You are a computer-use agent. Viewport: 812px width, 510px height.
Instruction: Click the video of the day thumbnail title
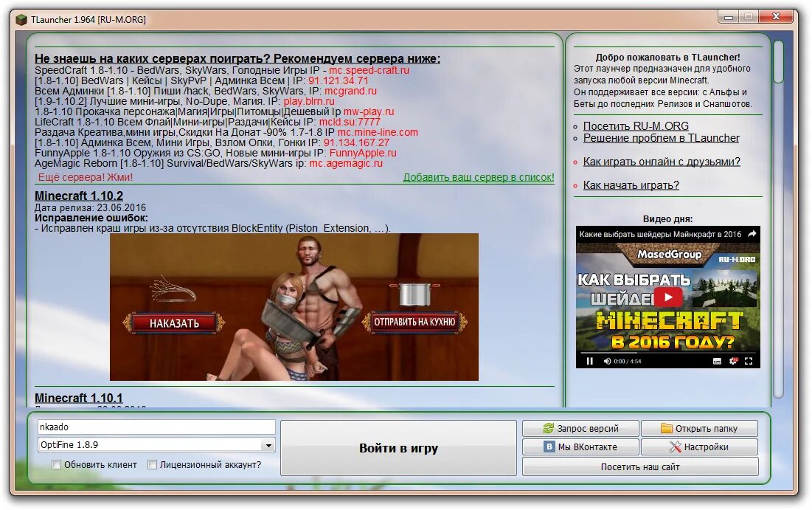[660, 234]
